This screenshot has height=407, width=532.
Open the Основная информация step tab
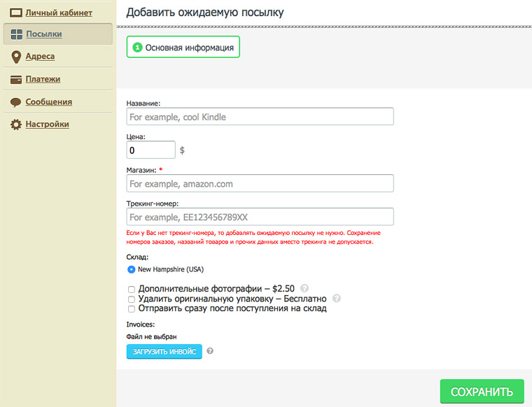pos(183,47)
